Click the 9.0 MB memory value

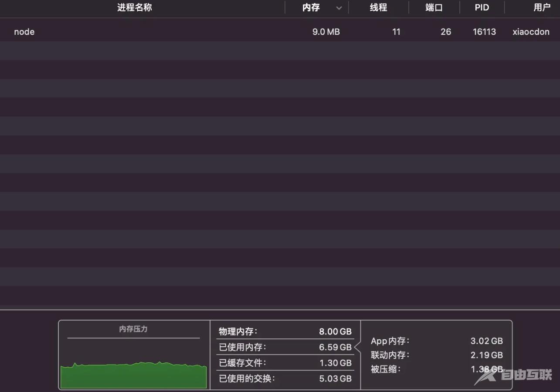[326, 32]
